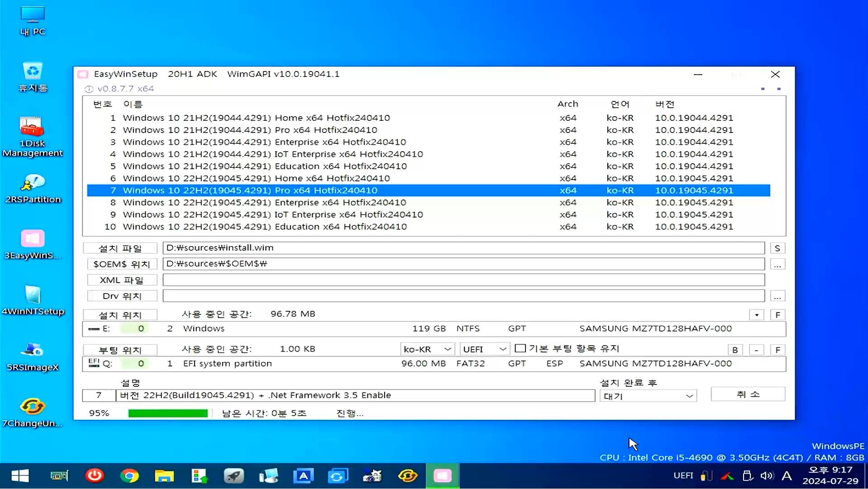
Task: Select Windows 10 22H2 Education x64 row
Action: [x=428, y=227]
